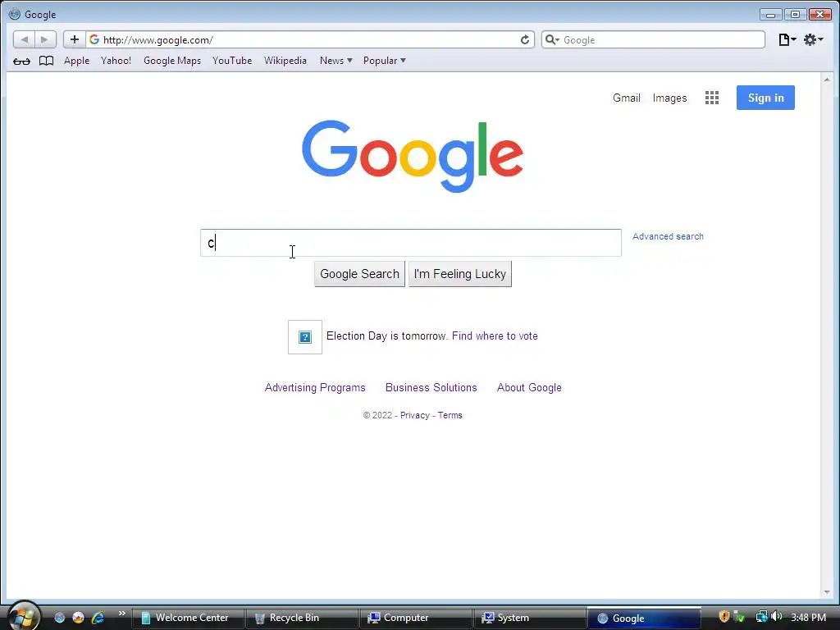Open the Business Solutions link
Image resolution: width=840 pixels, height=630 pixels.
click(x=431, y=387)
